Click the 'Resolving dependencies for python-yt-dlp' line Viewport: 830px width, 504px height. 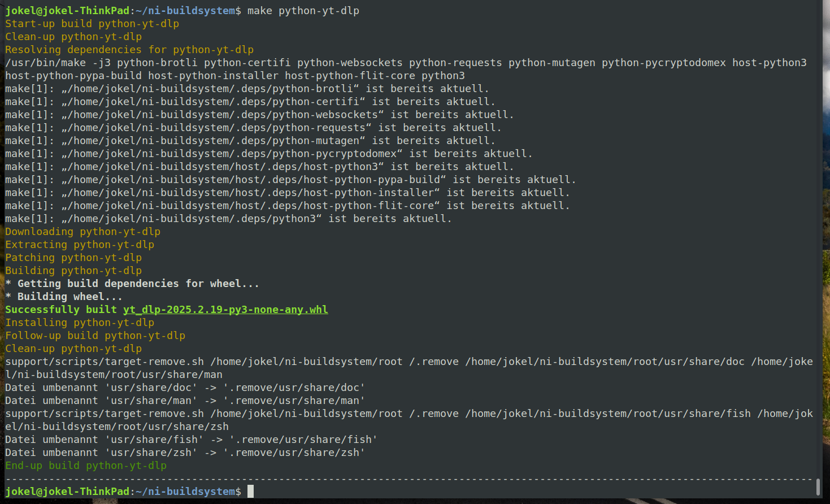pos(129,50)
